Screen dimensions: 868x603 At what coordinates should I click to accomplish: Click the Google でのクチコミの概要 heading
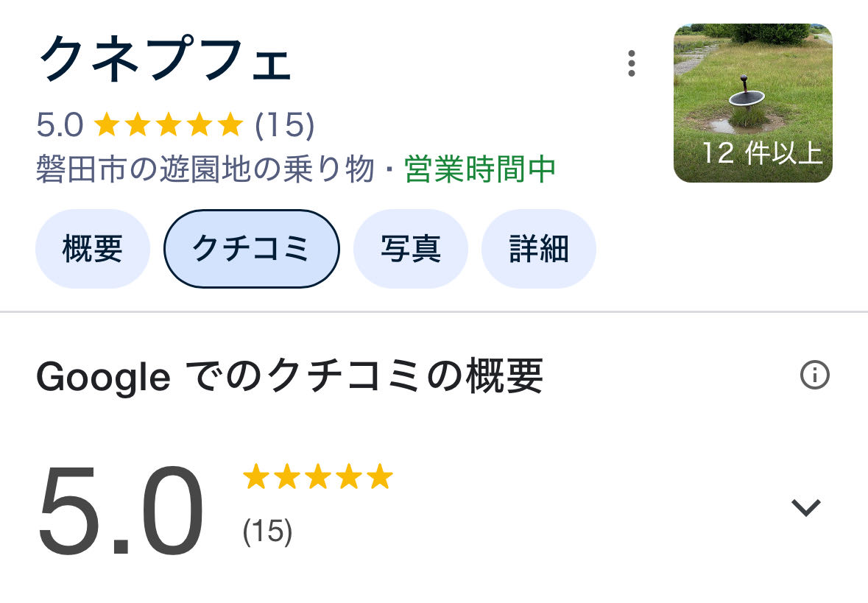pos(289,376)
